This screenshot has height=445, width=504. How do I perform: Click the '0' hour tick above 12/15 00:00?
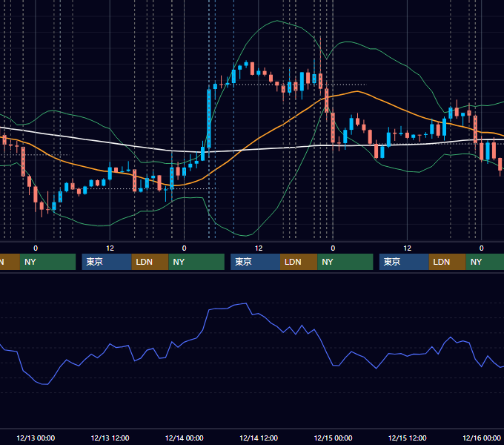tap(333, 248)
